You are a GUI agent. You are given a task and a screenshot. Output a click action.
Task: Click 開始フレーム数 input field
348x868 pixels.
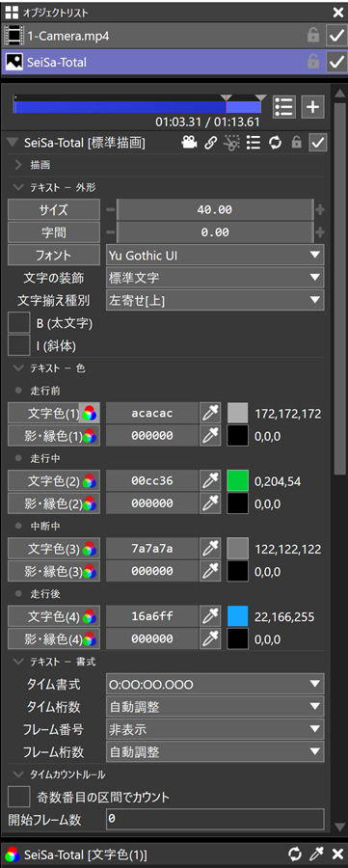pyautogui.click(x=215, y=819)
